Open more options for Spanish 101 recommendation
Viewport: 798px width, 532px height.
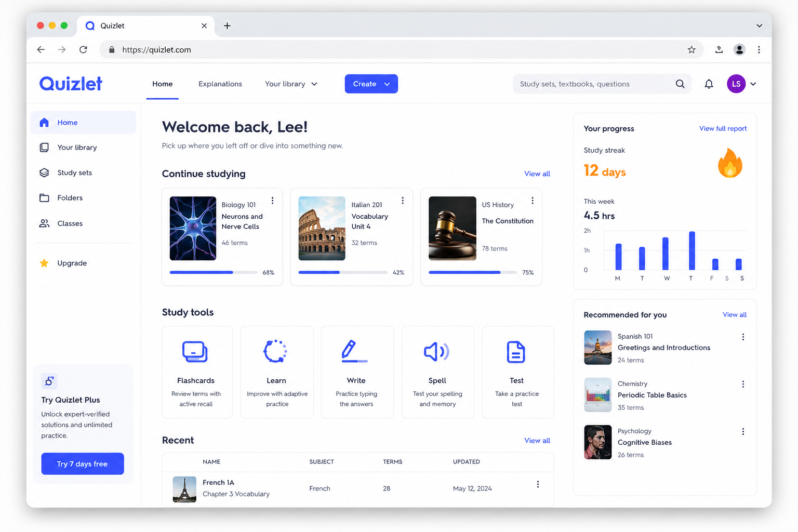coord(743,337)
